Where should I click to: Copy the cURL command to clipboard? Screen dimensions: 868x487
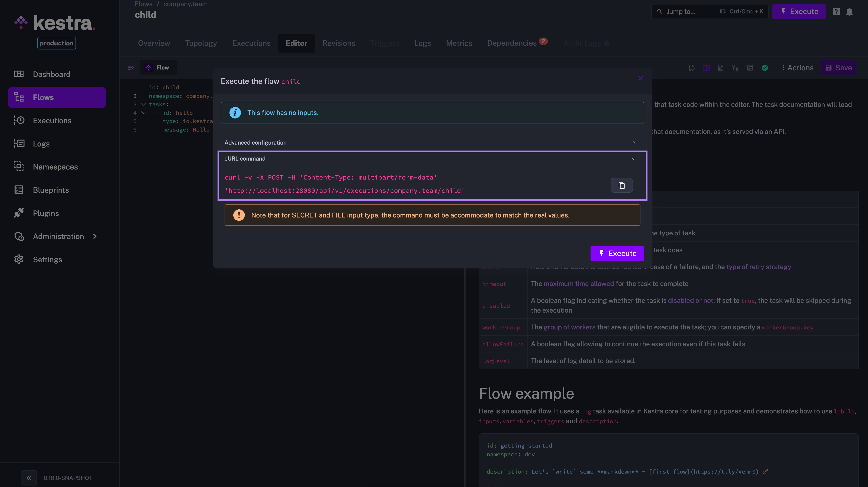pos(621,185)
